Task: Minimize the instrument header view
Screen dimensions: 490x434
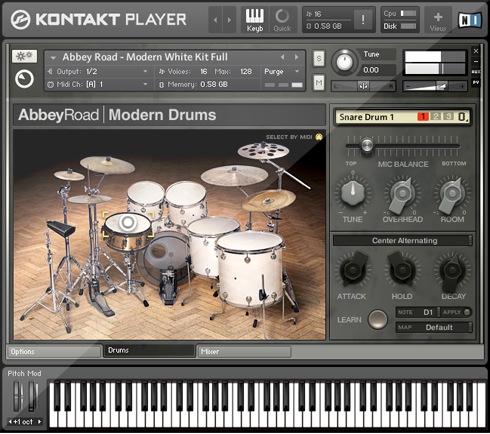Action: click(x=476, y=62)
